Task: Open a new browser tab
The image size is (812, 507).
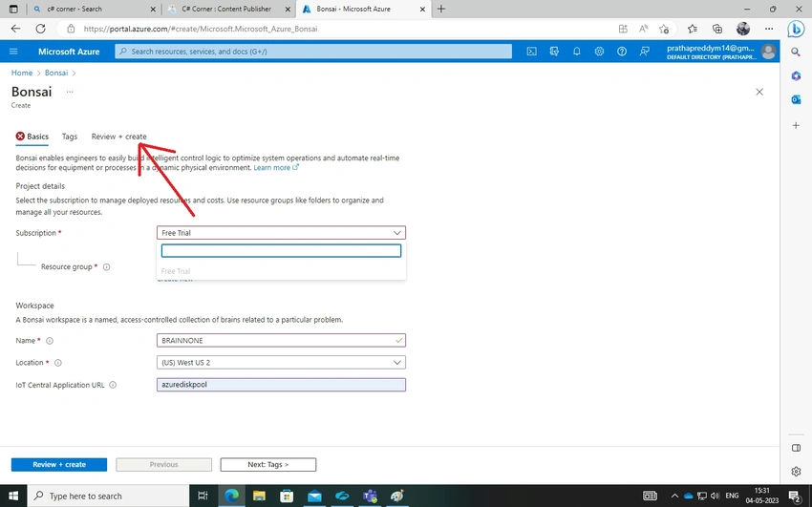Action: click(x=441, y=9)
